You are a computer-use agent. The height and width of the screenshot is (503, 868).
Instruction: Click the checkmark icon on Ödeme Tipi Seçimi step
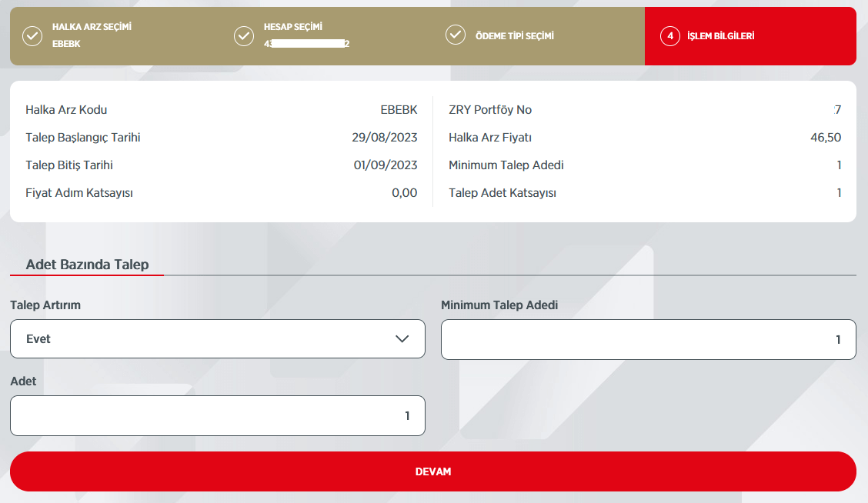[x=455, y=35]
